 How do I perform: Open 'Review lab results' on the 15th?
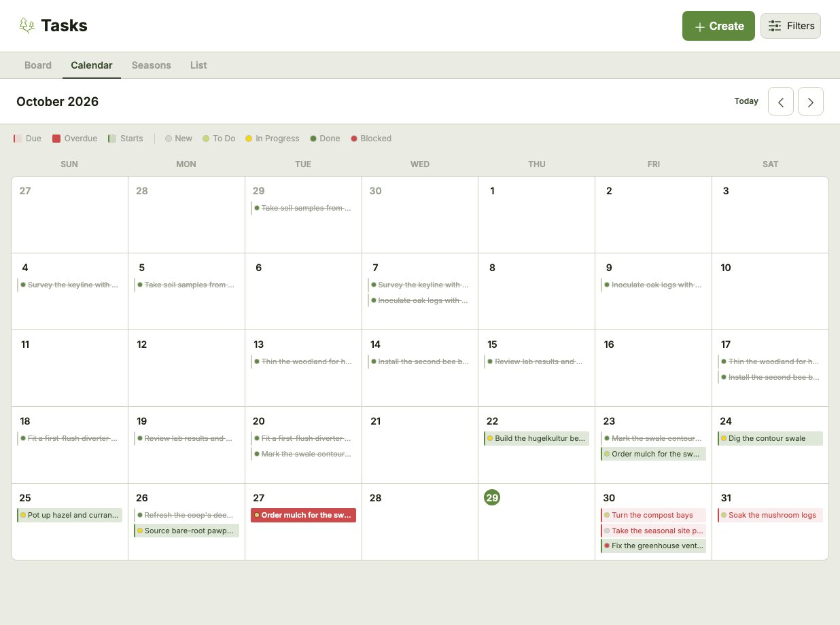tap(537, 361)
